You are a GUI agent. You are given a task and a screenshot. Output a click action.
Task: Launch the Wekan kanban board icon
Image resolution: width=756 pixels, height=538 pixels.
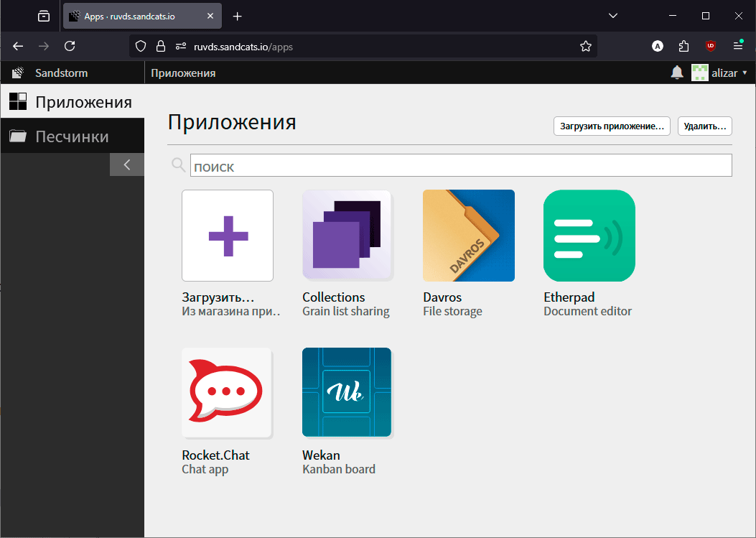(x=347, y=392)
